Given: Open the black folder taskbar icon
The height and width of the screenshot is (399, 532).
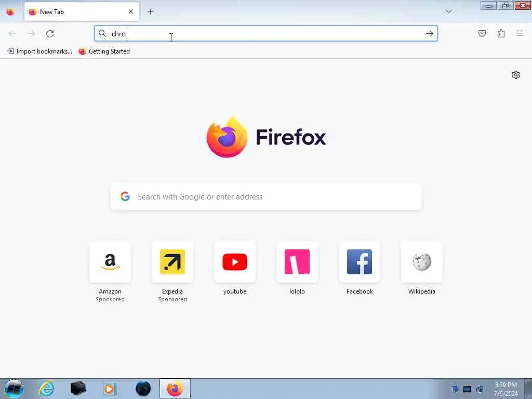Looking at the screenshot, I should [78, 389].
